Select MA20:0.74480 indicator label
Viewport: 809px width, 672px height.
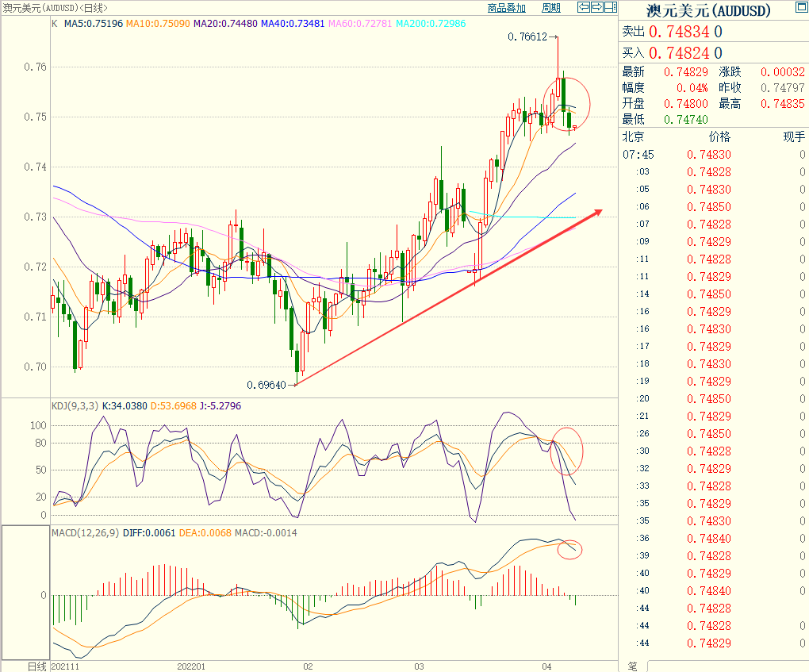click(225, 24)
